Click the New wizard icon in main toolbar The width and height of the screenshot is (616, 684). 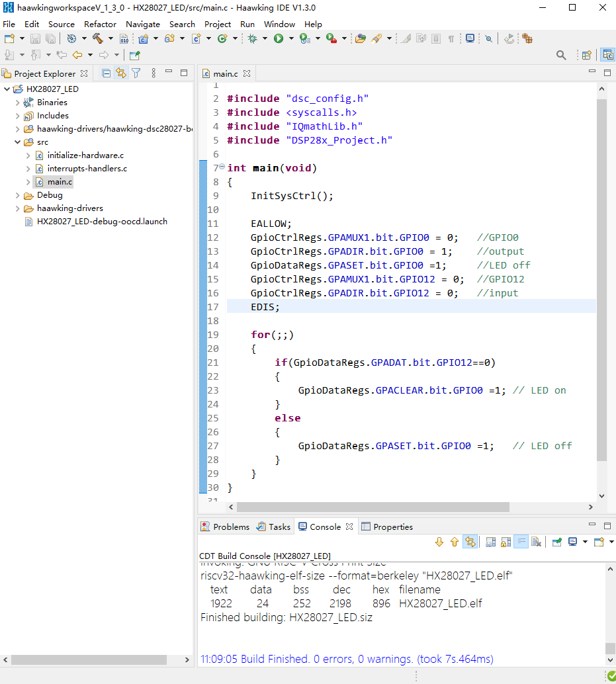tap(10, 39)
